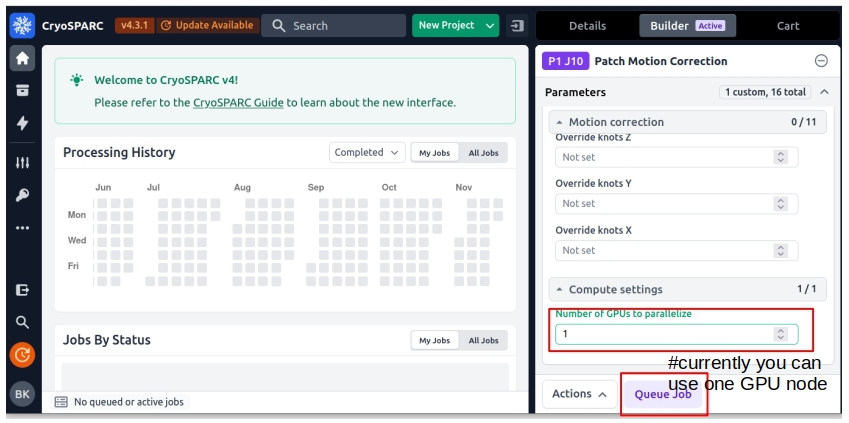Viewport: 849px width, 423px height.
Task: Open the sliders settings sidebar icon
Action: pyautogui.click(x=22, y=162)
